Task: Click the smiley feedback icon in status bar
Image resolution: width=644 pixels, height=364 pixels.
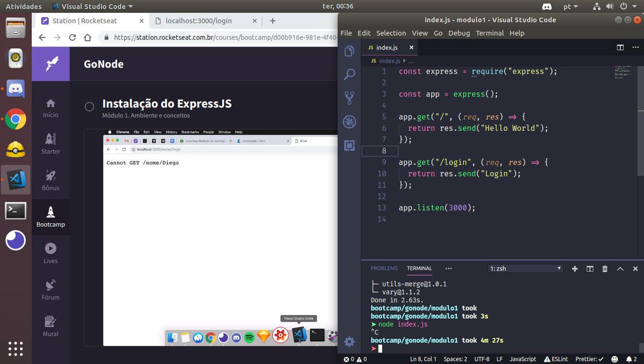Action: pos(614,359)
